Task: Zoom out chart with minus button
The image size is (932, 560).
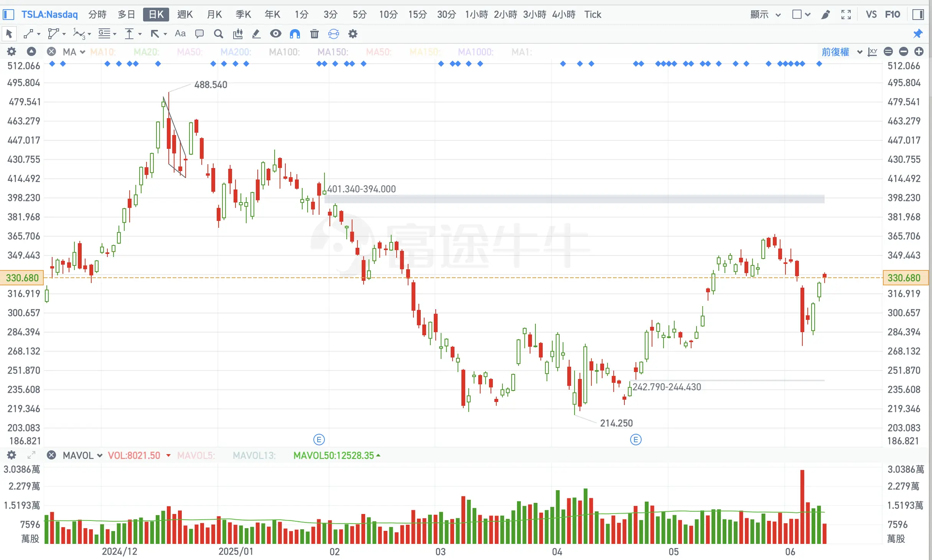Action: pyautogui.click(x=904, y=52)
